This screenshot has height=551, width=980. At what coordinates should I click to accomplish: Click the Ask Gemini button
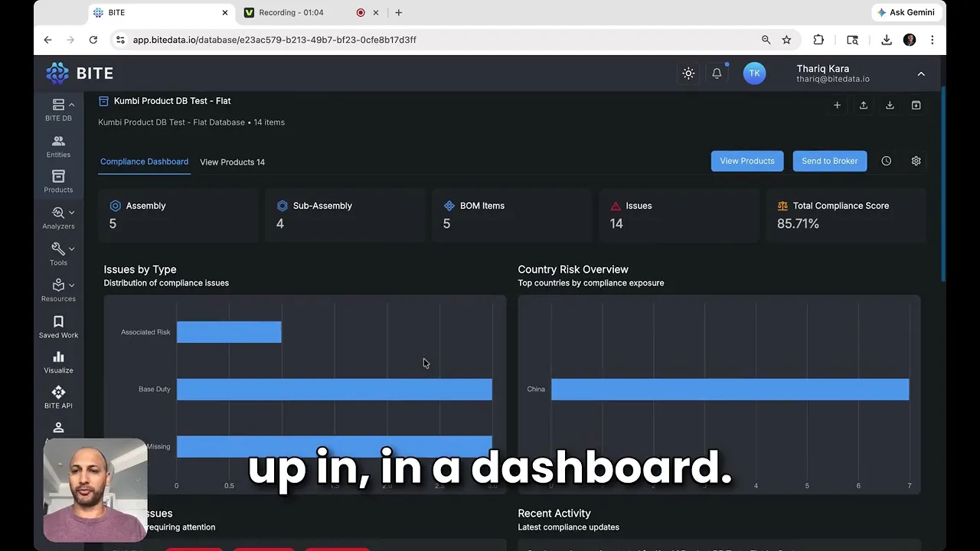pos(906,12)
